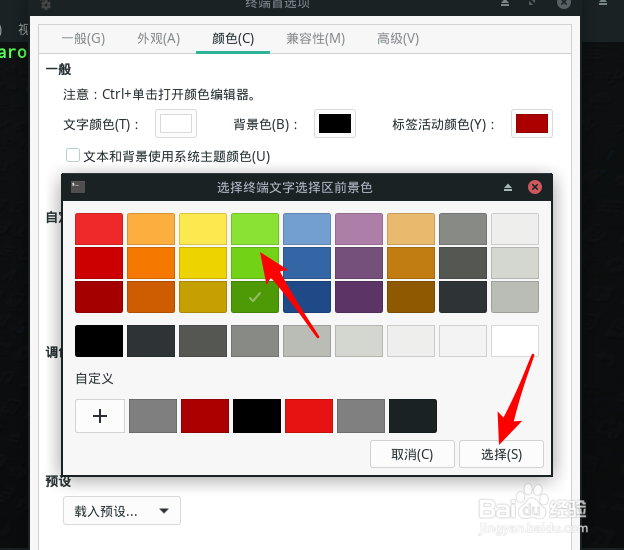Pick the light yellow swatch in the top row
The image size is (624, 550).
coord(203,229)
